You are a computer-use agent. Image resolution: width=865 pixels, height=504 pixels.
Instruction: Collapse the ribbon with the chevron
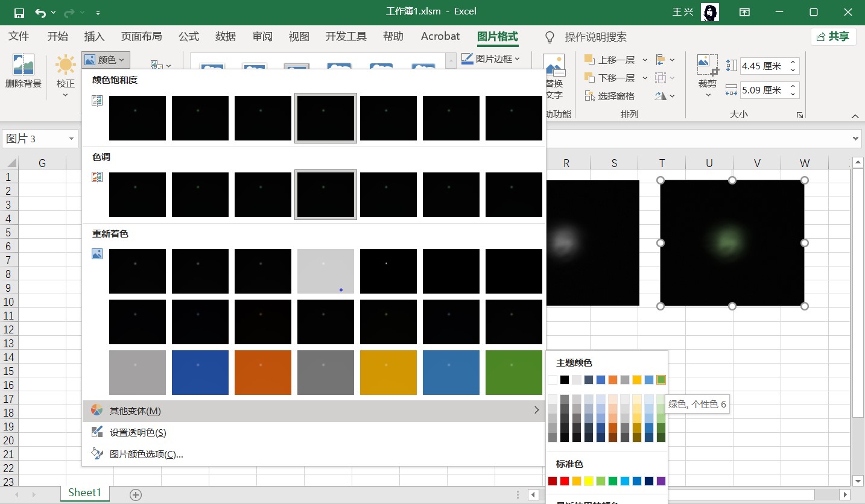(x=855, y=116)
